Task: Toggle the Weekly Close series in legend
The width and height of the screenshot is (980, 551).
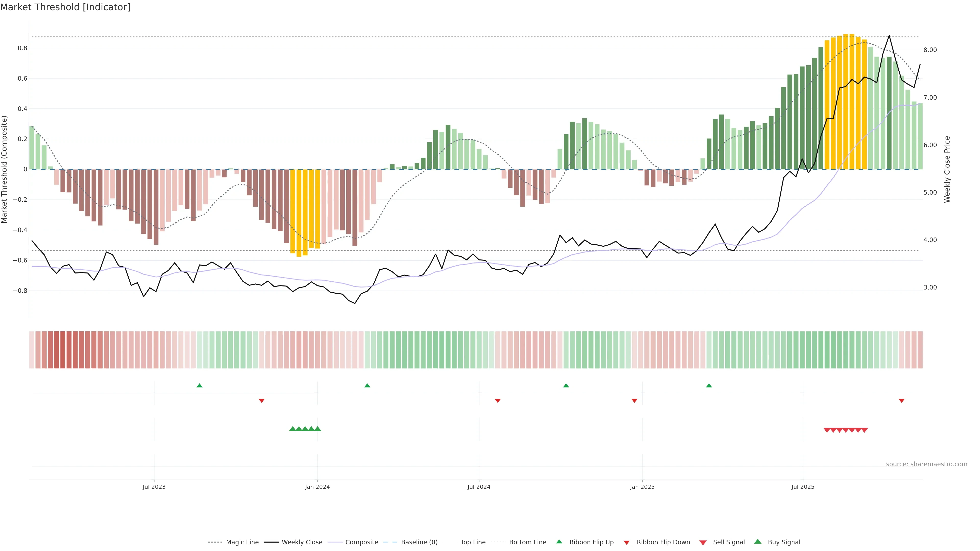Action: [x=302, y=542]
